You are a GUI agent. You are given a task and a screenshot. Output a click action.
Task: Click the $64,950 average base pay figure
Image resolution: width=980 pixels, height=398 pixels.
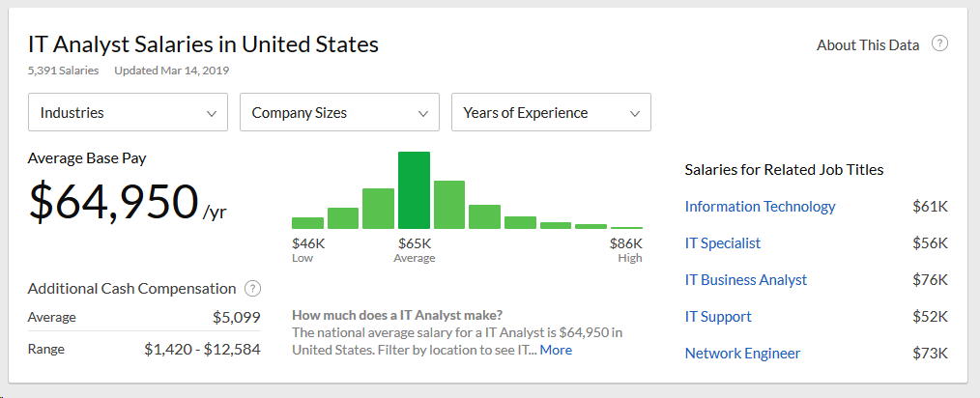[114, 201]
